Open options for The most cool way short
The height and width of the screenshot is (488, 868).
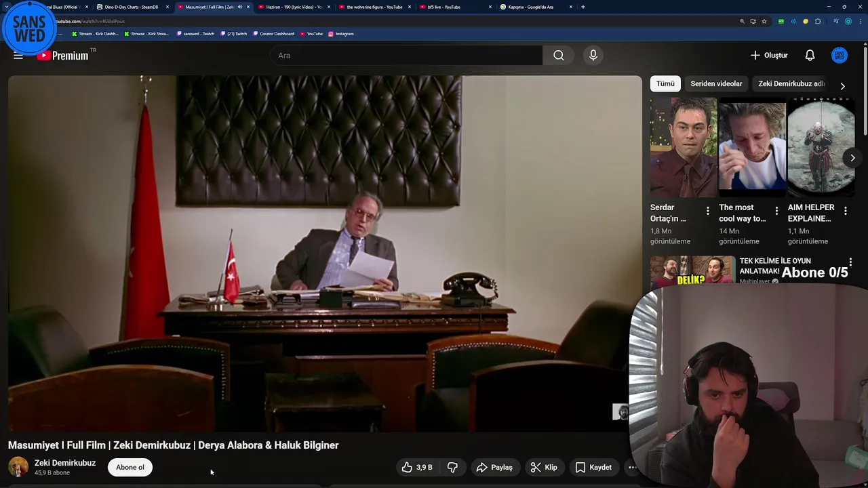[776, 211]
